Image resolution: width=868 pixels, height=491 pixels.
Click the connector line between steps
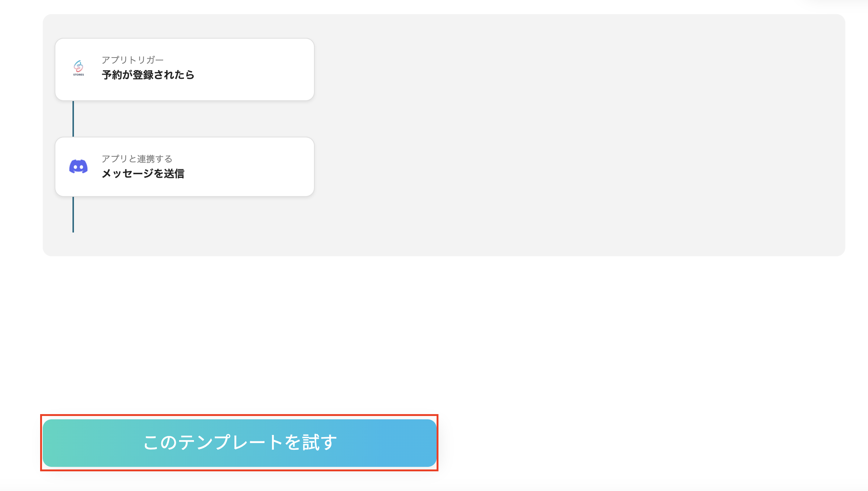[73, 119]
